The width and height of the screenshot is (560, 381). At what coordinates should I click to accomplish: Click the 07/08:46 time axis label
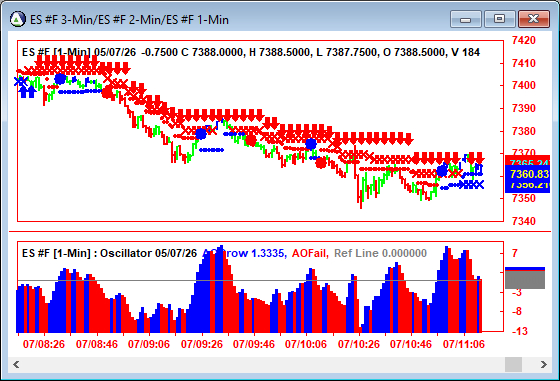(x=96, y=344)
